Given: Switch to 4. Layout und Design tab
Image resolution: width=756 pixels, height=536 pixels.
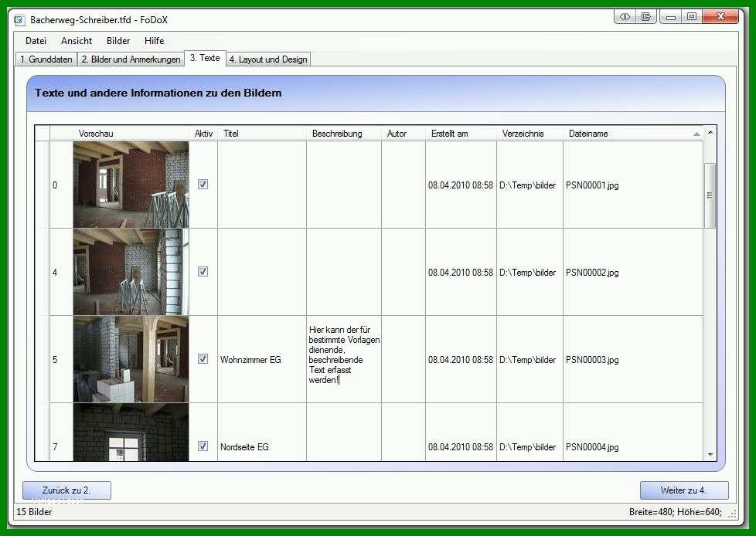Looking at the screenshot, I should tap(268, 59).
